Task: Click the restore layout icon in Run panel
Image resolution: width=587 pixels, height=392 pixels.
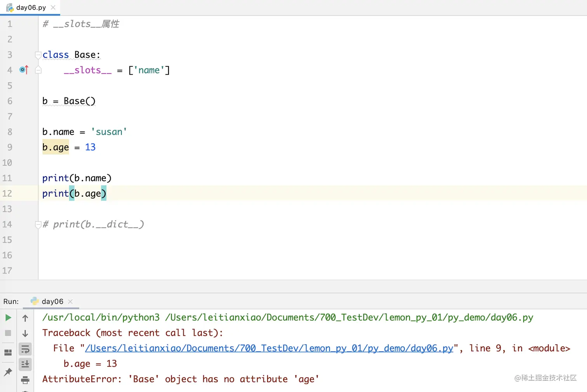Action: coord(8,352)
